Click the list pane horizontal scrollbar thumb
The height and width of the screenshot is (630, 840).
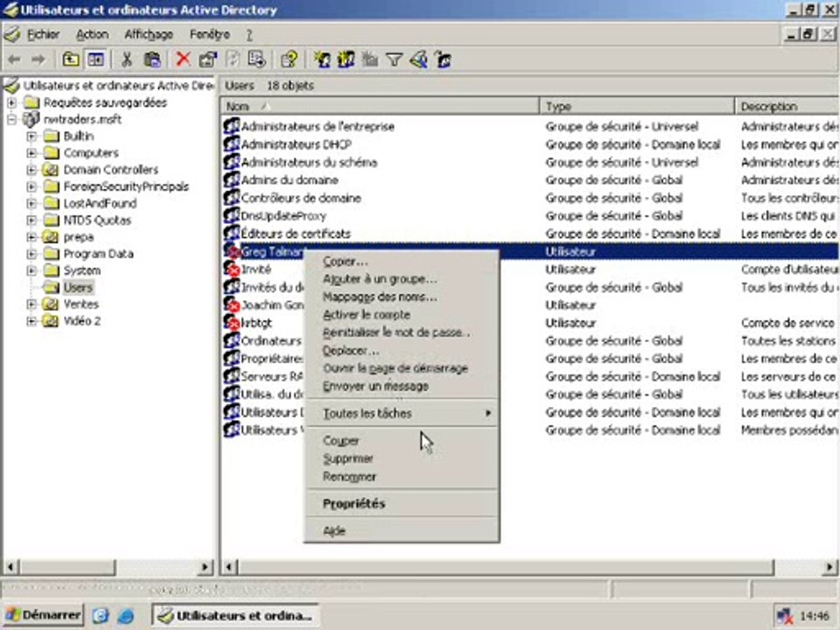[x=506, y=567]
